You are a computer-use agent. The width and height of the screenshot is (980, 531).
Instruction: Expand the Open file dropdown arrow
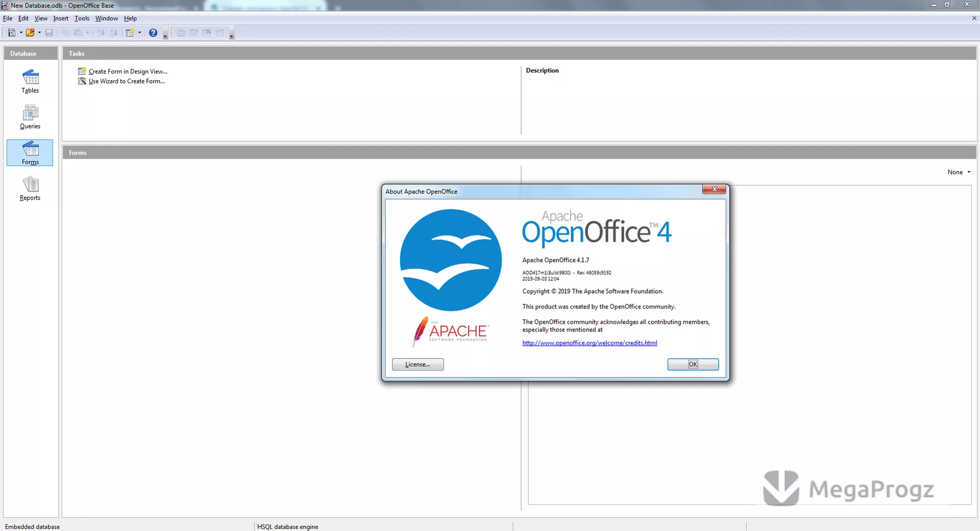click(x=39, y=33)
